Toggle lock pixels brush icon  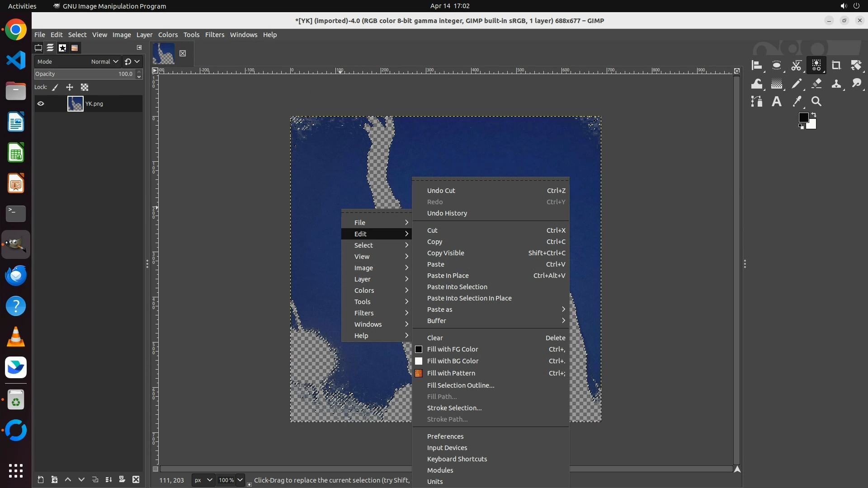(55, 87)
